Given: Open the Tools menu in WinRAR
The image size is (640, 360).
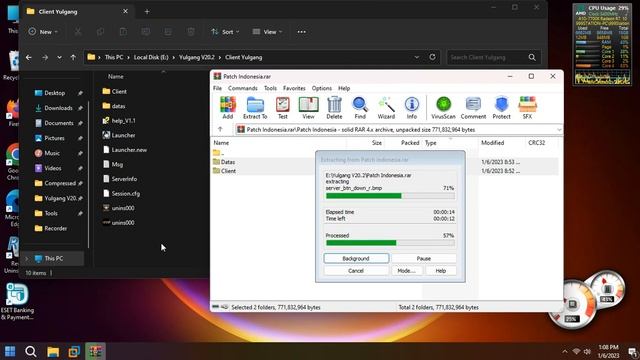Looking at the screenshot, I should tap(270, 88).
